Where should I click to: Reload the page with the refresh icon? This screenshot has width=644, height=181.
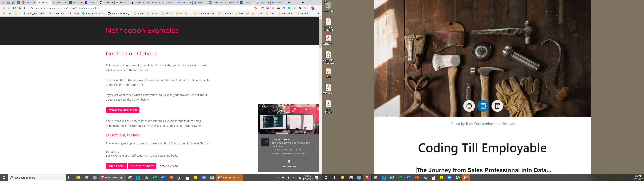point(14,8)
